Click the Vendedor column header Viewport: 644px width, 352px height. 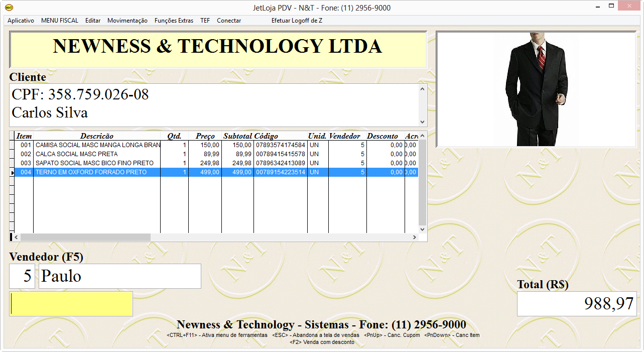tap(347, 136)
